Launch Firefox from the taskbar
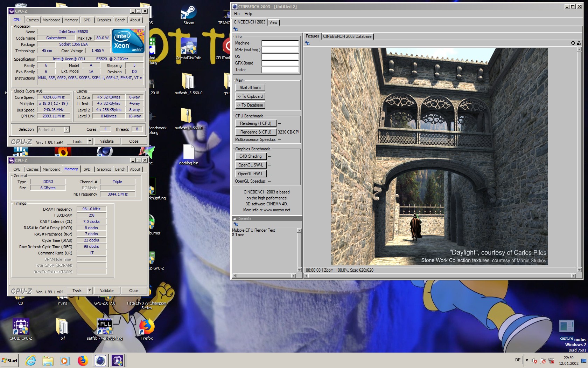The image size is (588, 368). [83, 361]
